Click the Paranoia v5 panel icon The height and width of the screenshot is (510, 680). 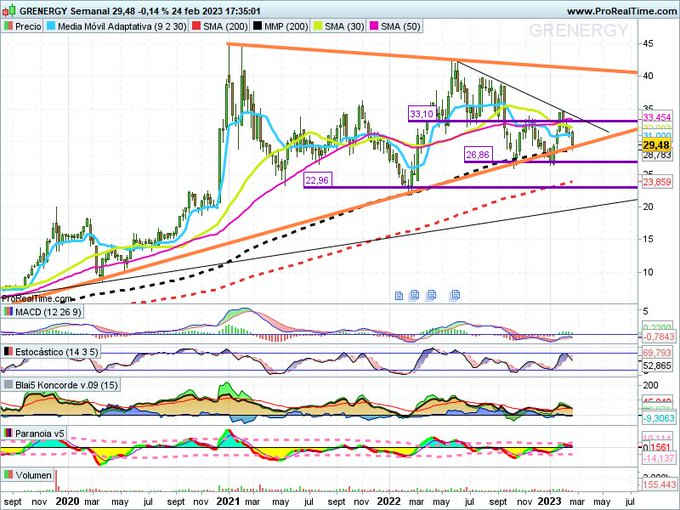(8, 433)
